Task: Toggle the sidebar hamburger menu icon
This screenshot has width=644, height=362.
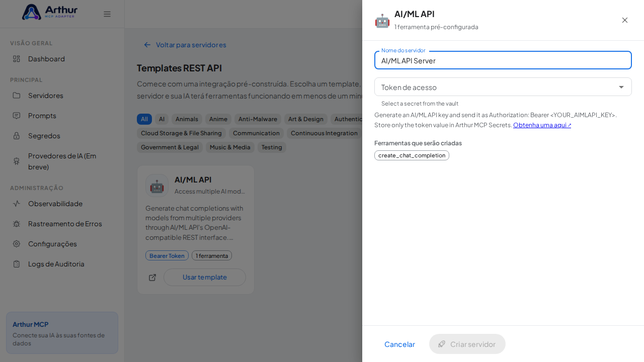Action: coord(107,14)
